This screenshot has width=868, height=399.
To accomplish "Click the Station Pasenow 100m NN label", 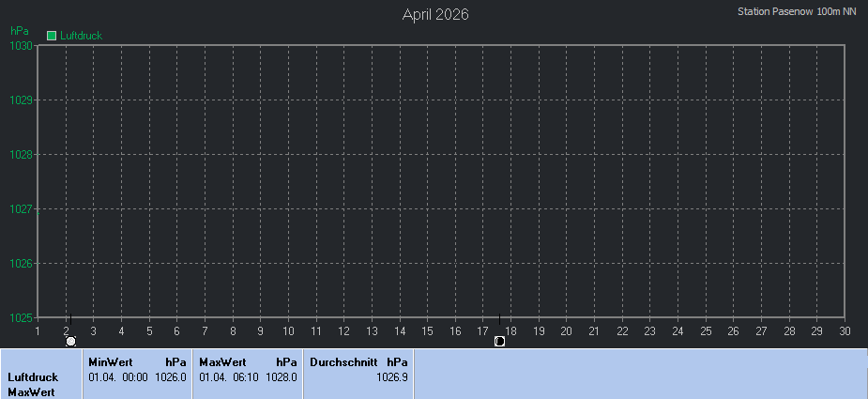I will 797,12.
